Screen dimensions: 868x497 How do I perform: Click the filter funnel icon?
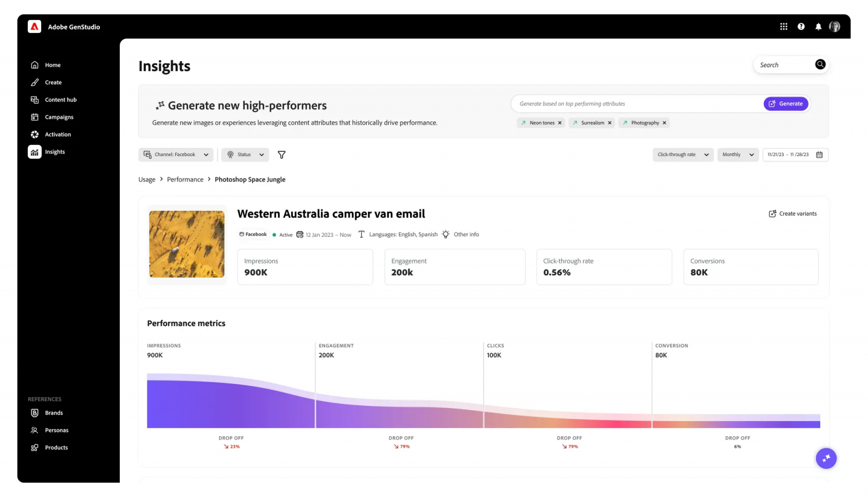point(282,154)
